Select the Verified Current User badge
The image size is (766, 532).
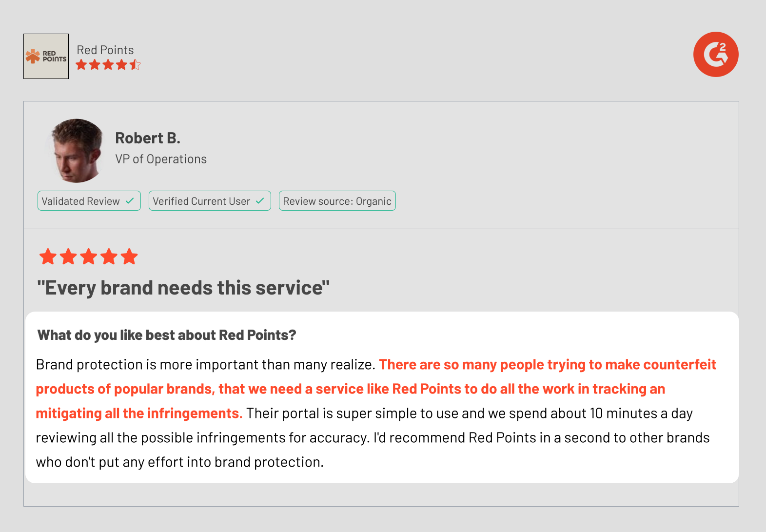click(210, 201)
